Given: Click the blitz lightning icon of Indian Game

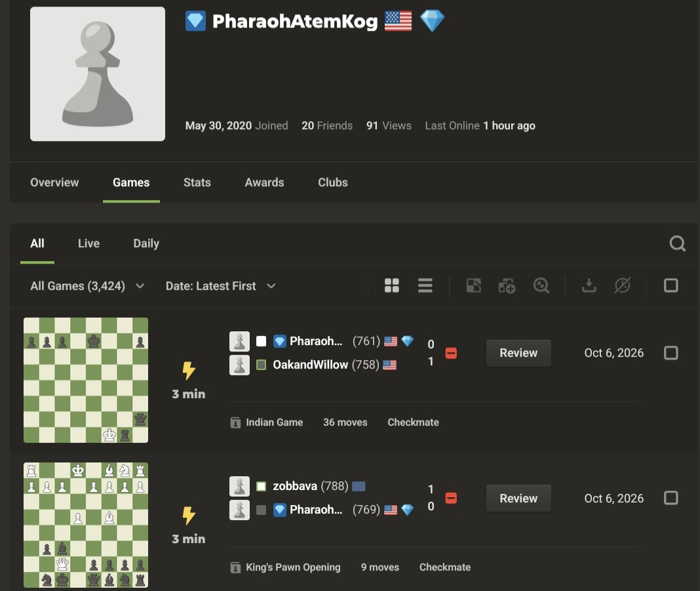Looking at the screenshot, I should [x=189, y=371].
